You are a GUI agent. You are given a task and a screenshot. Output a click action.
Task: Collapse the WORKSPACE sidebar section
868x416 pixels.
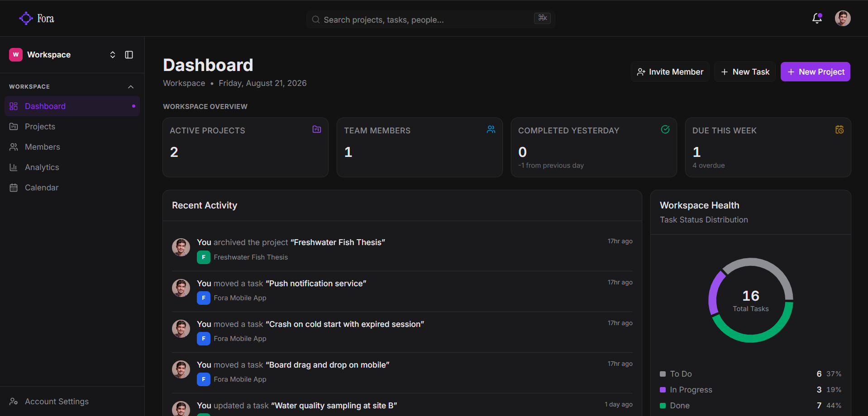click(131, 86)
